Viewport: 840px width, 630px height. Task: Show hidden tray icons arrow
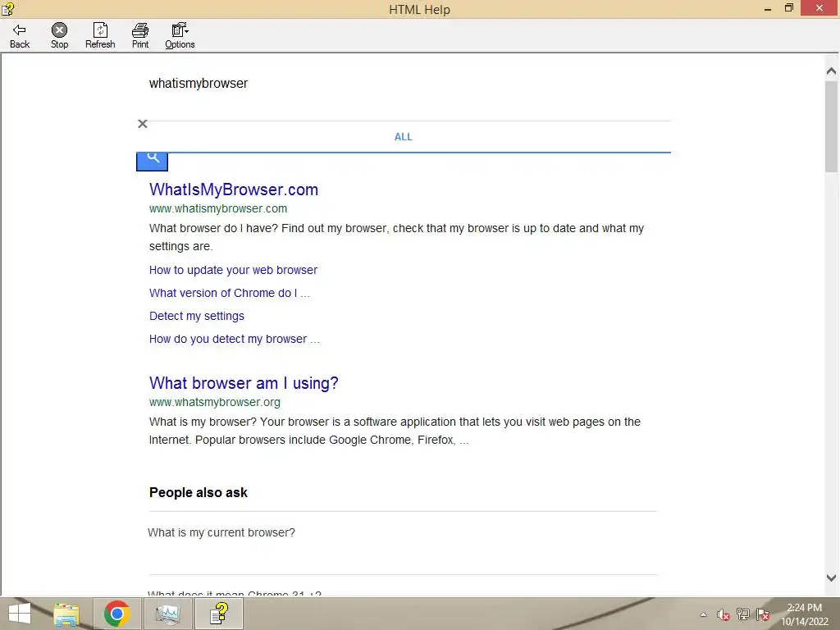pos(703,614)
